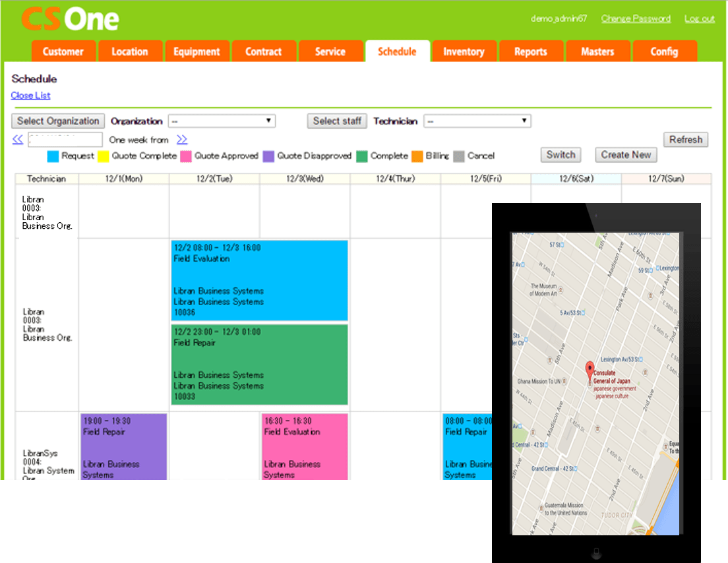Click Select Organization button
The image size is (728, 563).
pyautogui.click(x=58, y=121)
